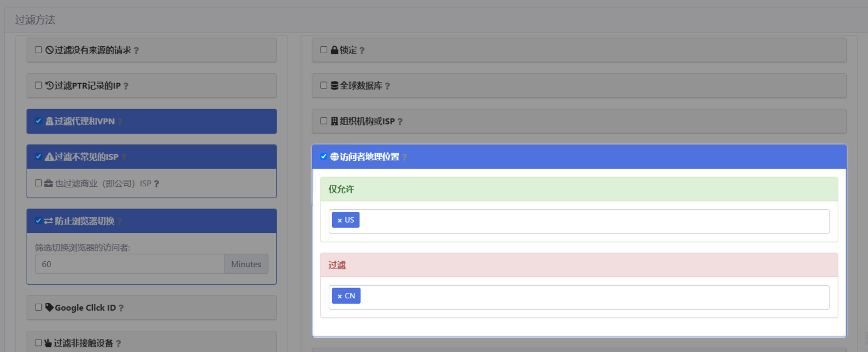Remove the US tag from 仅允许 list
This screenshot has width=868, height=352.
pos(340,221)
